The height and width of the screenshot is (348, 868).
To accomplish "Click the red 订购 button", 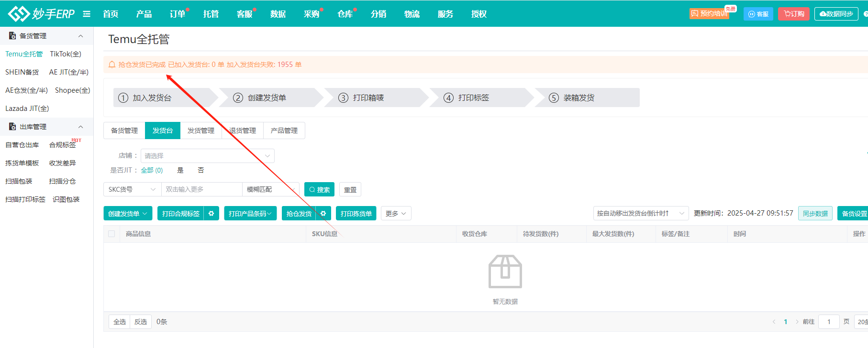I will (x=794, y=14).
